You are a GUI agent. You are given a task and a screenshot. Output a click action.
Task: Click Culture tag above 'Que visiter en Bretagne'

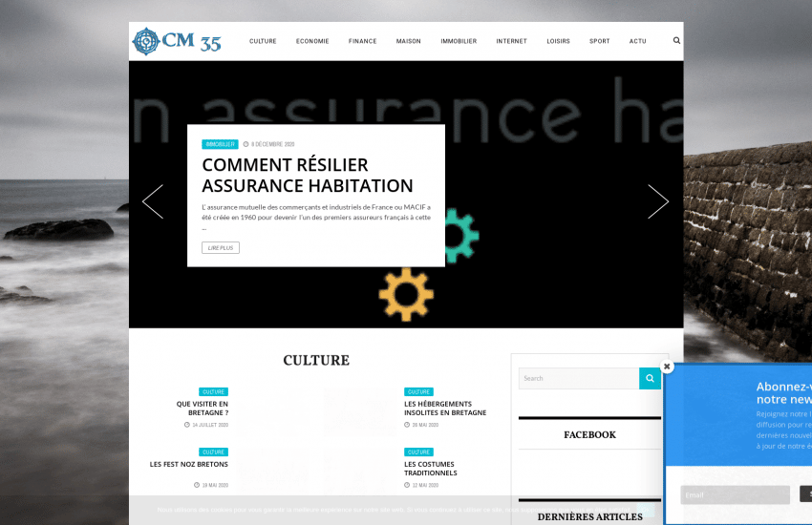click(x=213, y=392)
